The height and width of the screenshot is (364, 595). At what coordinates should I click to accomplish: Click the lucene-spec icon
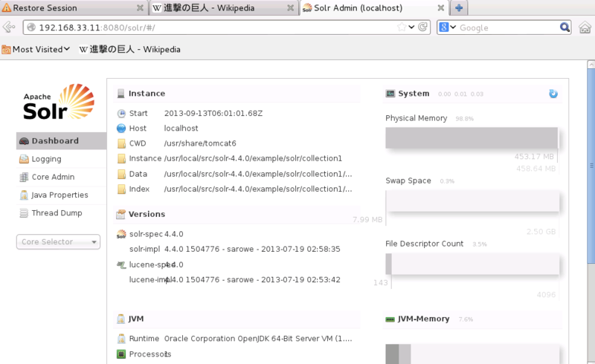click(121, 264)
